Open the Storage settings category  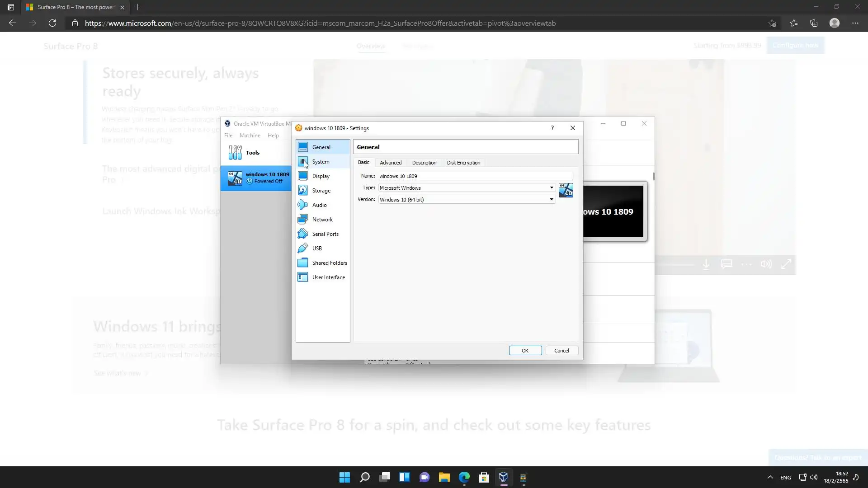point(321,191)
